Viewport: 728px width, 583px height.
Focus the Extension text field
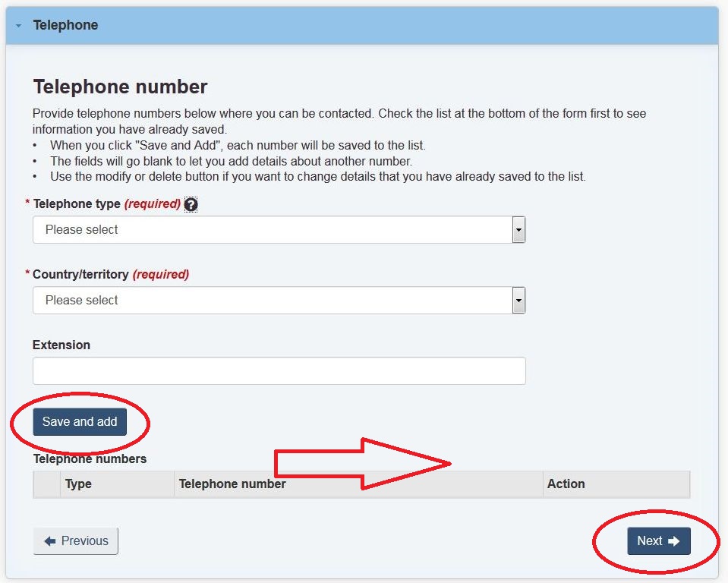coord(279,371)
